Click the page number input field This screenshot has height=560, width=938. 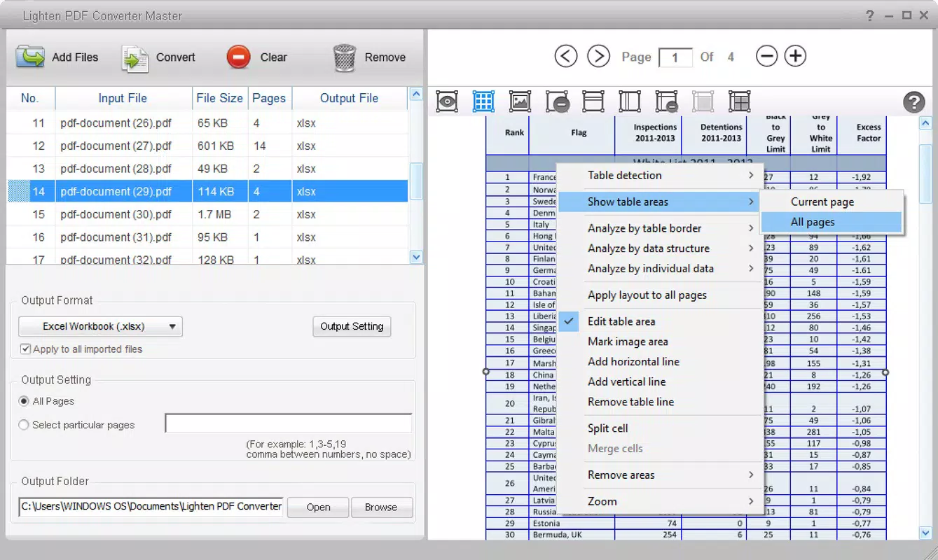[x=675, y=57]
